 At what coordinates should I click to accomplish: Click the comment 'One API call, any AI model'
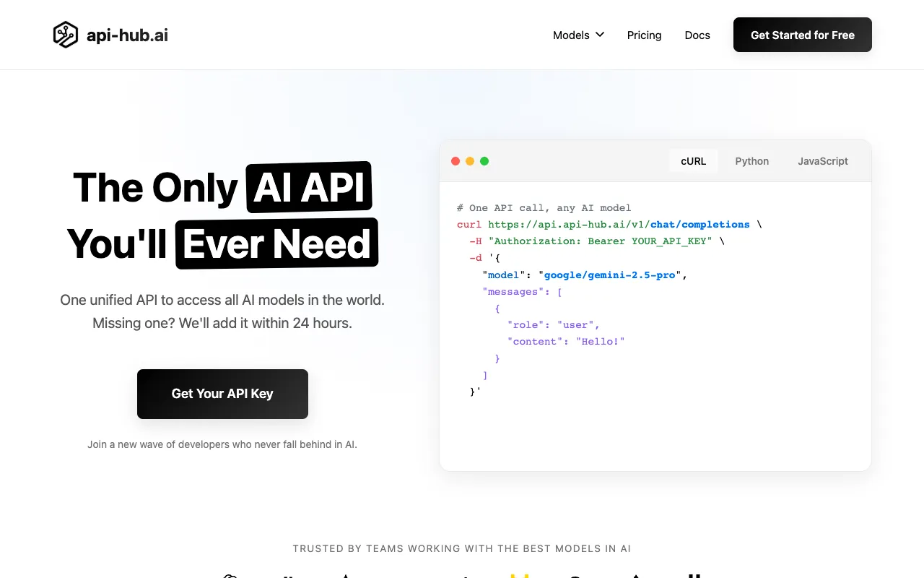click(x=544, y=208)
